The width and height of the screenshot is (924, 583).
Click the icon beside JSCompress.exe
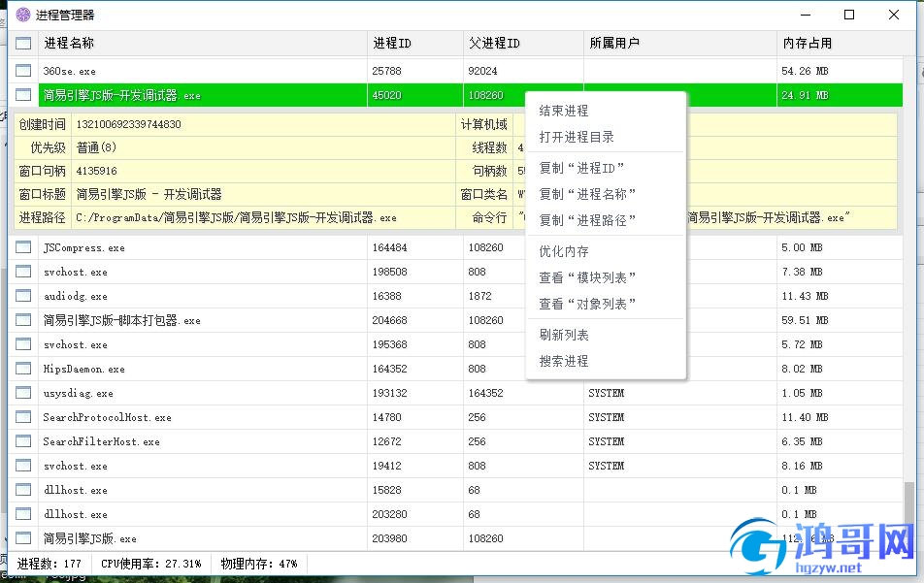(x=23, y=247)
